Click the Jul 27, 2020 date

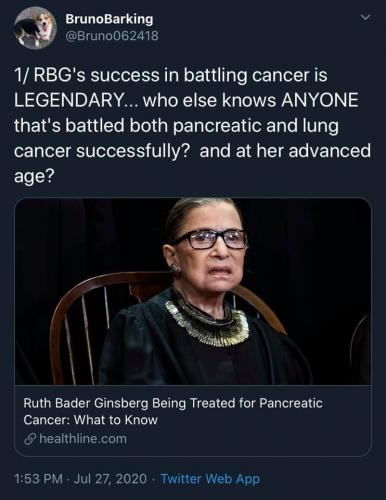[110, 479]
